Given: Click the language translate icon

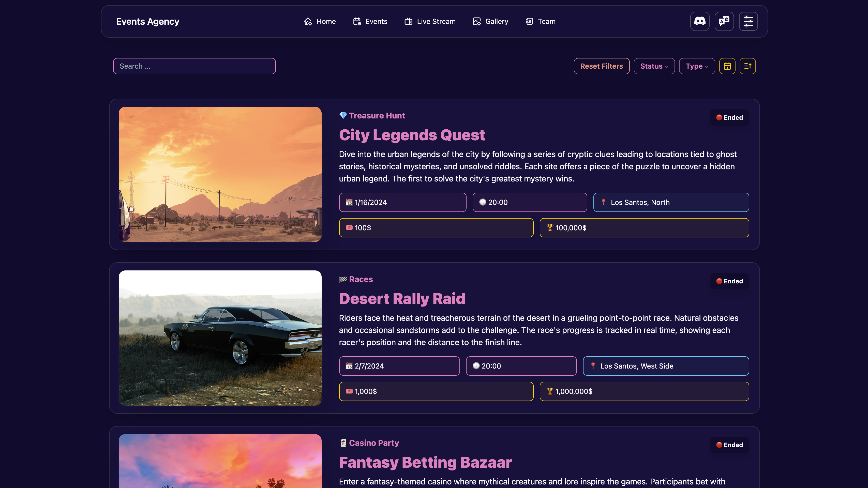Looking at the screenshot, I should pos(724,21).
